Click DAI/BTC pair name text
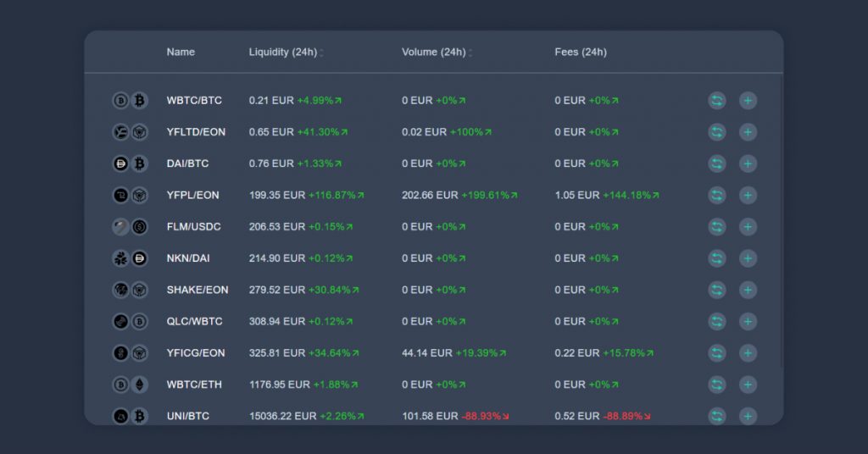This screenshot has width=868, height=454. (187, 163)
